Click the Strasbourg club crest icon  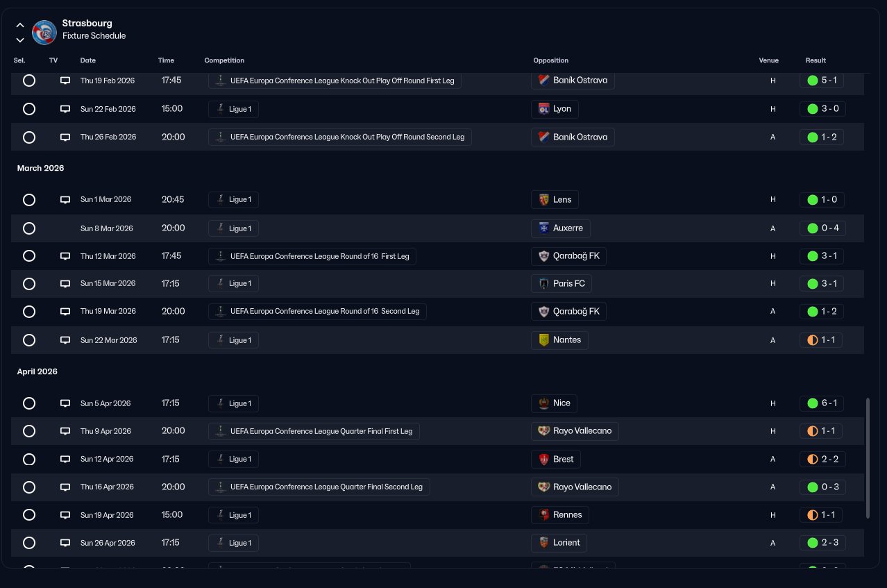coord(44,32)
